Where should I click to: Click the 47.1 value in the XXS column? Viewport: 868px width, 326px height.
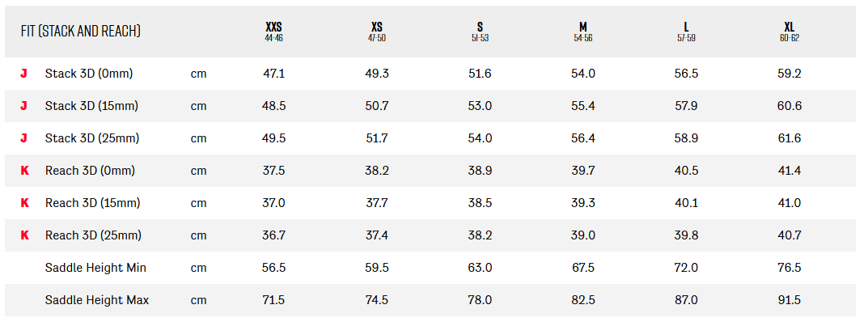pos(274,74)
